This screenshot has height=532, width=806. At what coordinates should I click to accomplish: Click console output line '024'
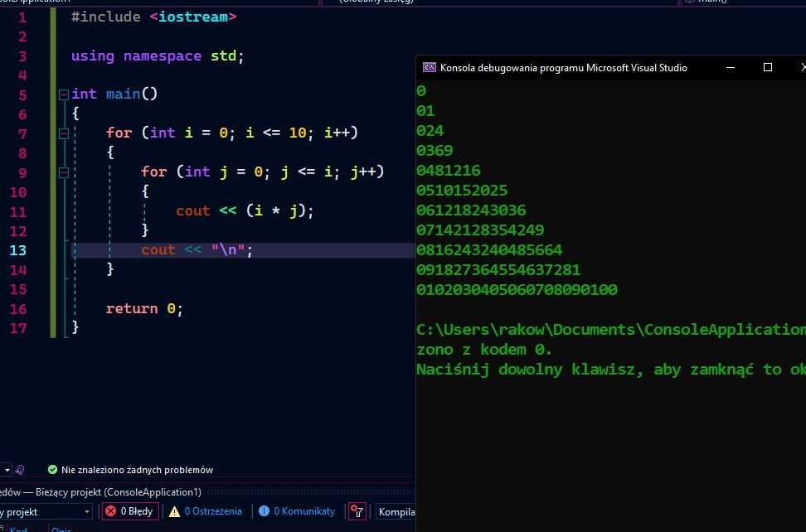[430, 132]
